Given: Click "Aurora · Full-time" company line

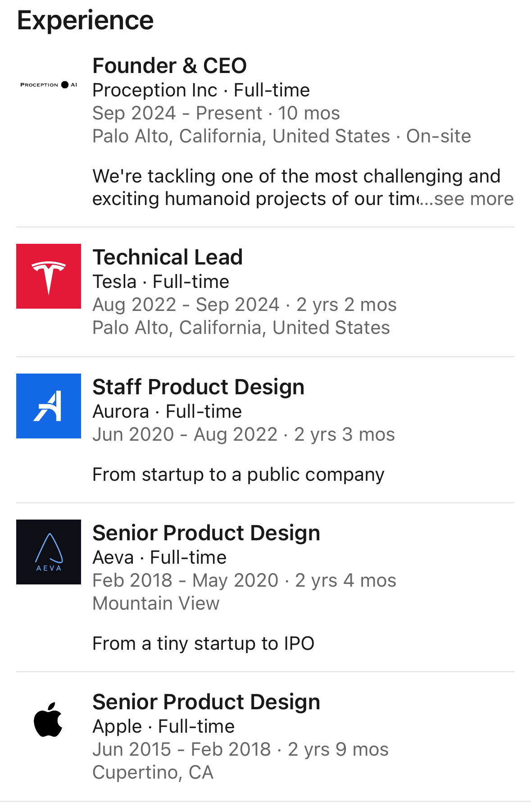Looking at the screenshot, I should 167,412.
